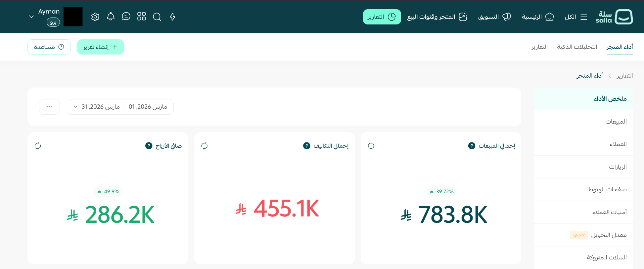Refresh the إجمالي المبيعات card
644x269 pixels.
point(371,146)
